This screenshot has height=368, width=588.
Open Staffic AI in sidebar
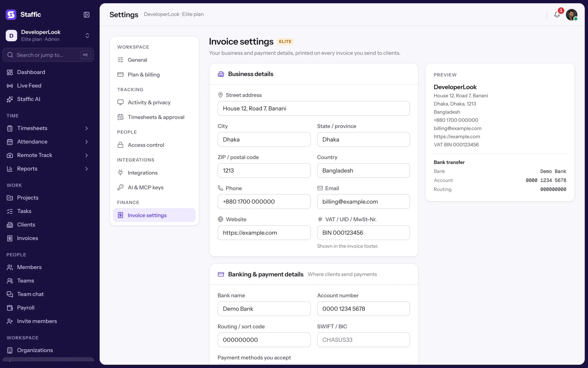[48, 99]
